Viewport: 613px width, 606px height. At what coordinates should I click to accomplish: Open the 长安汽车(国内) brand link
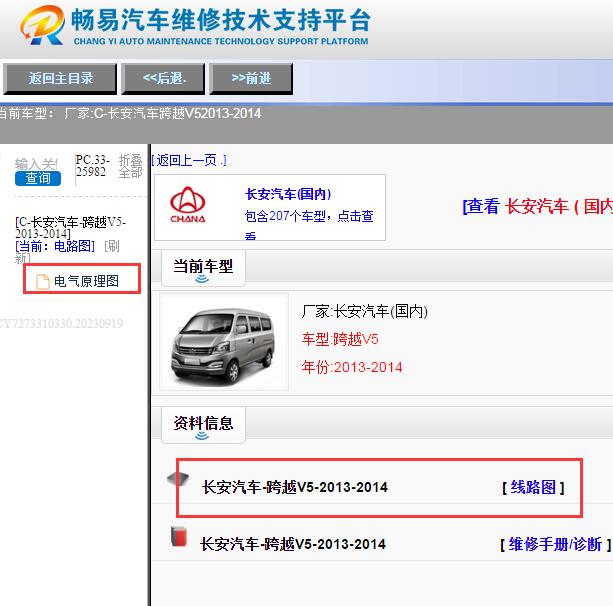(x=288, y=194)
